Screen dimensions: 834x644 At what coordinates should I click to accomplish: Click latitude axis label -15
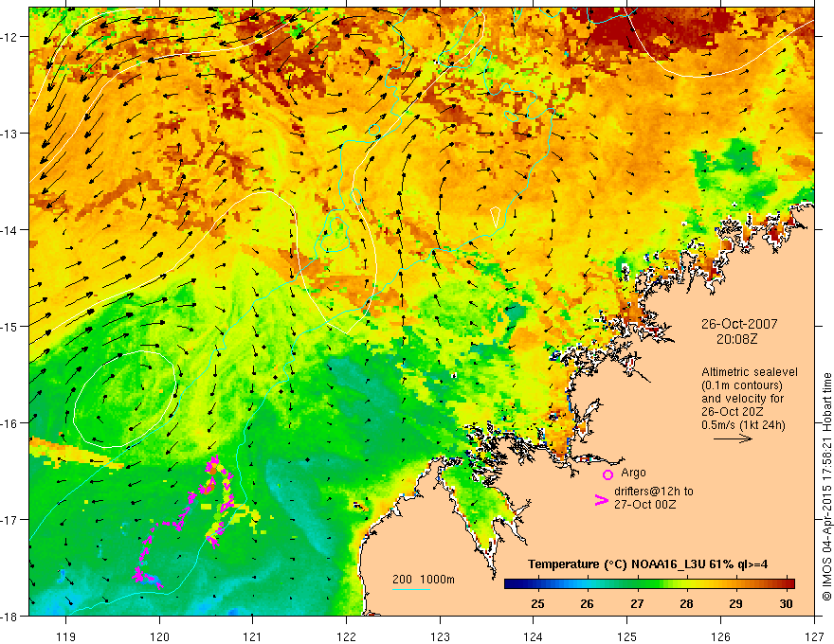click(x=9, y=326)
